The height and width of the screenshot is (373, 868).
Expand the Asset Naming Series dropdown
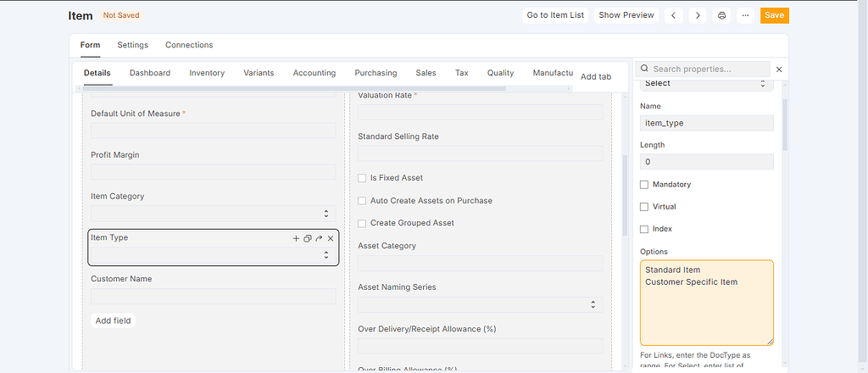pos(480,305)
